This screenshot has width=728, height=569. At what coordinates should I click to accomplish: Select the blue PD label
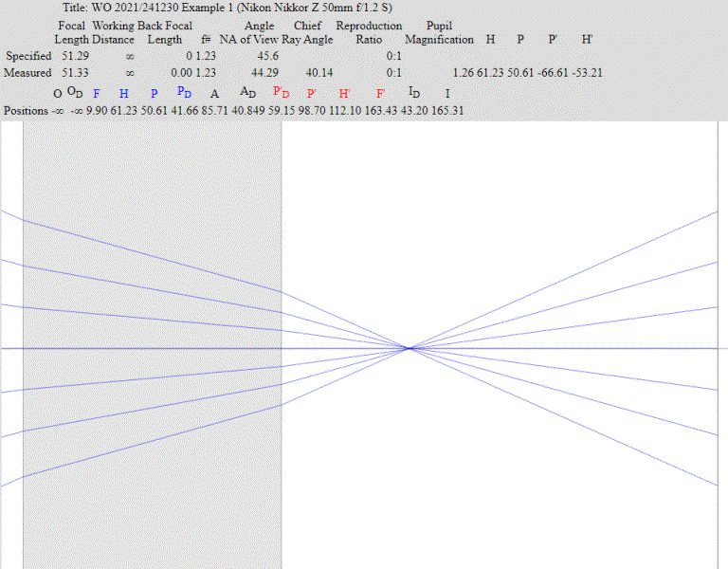tap(184, 92)
